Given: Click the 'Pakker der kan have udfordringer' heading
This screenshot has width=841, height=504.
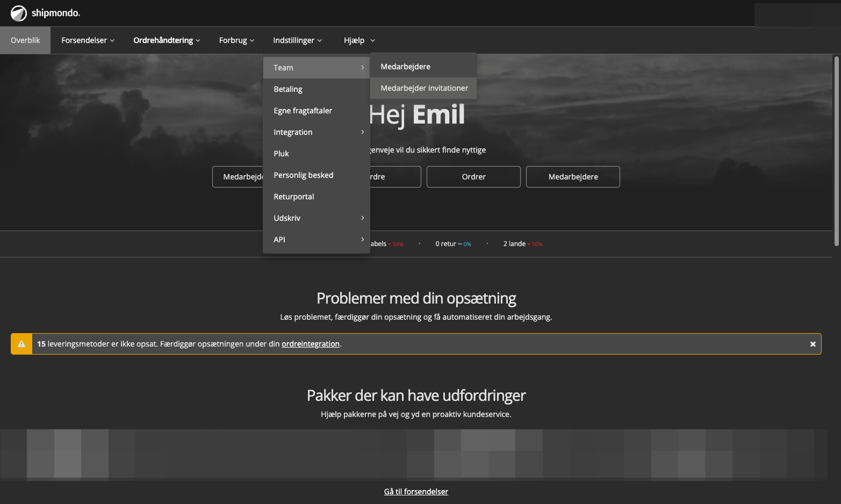Looking at the screenshot, I should click(416, 395).
